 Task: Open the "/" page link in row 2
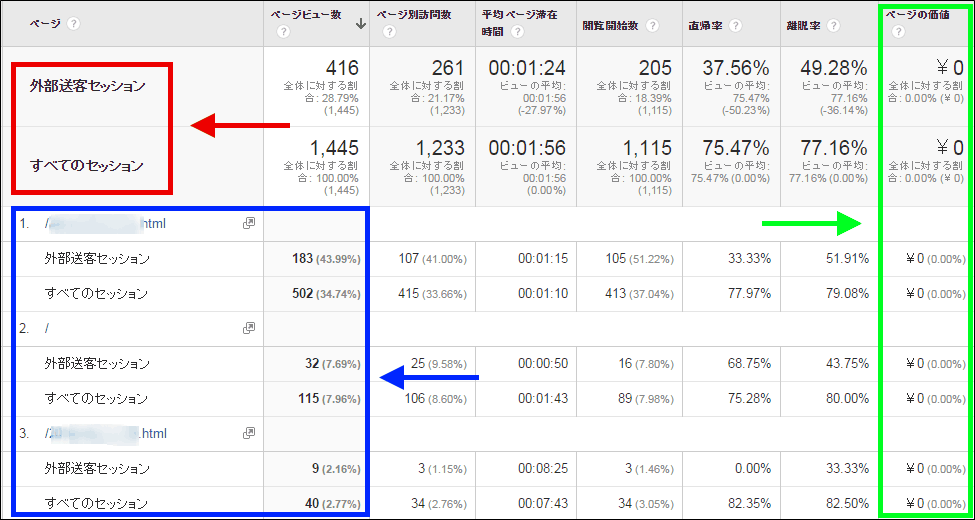coord(47,328)
